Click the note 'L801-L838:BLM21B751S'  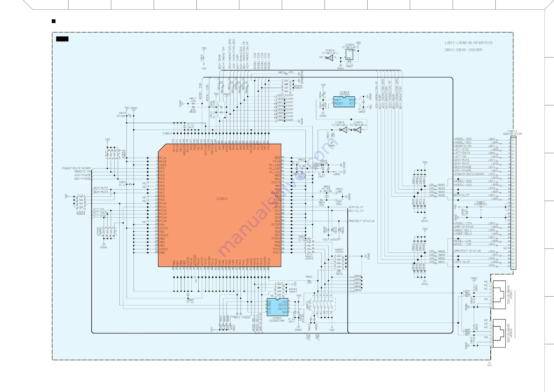(469, 43)
